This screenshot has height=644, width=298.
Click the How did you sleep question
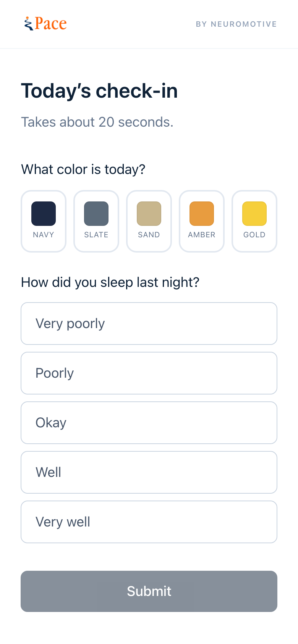click(x=110, y=282)
